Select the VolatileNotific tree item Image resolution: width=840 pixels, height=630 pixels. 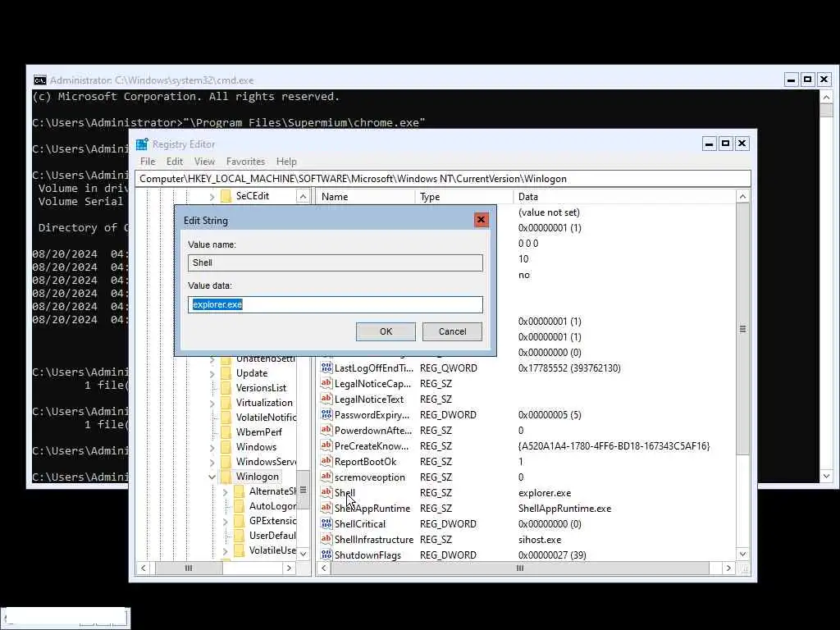pyautogui.click(x=267, y=418)
